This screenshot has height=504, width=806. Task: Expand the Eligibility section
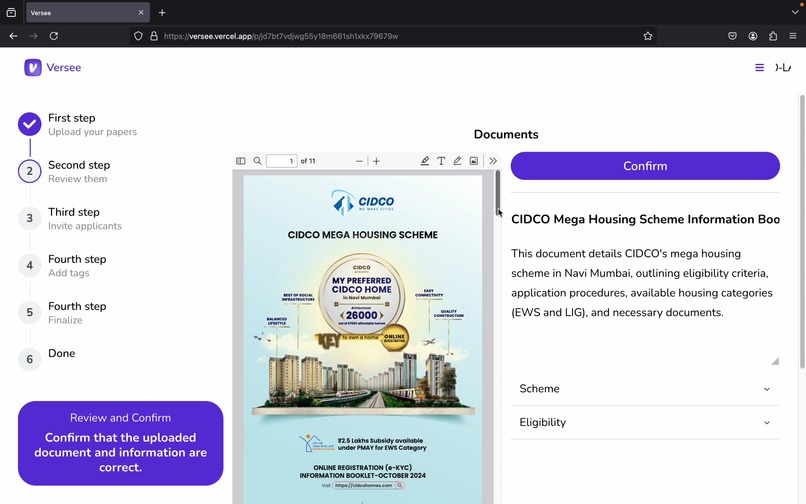(x=645, y=422)
